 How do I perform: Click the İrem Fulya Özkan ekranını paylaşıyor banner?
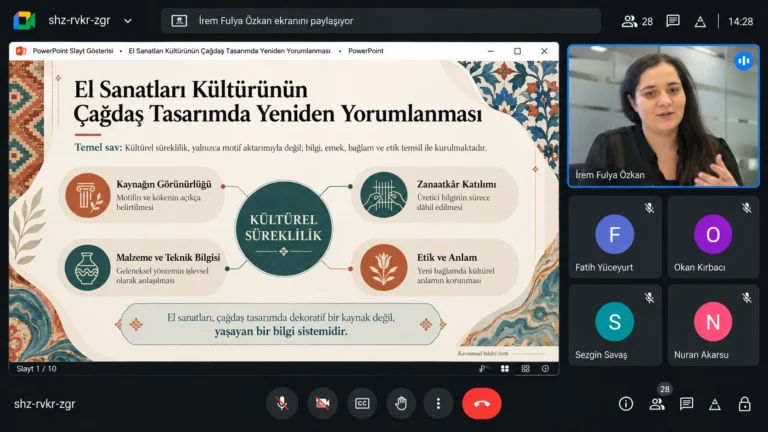pyautogui.click(x=381, y=21)
